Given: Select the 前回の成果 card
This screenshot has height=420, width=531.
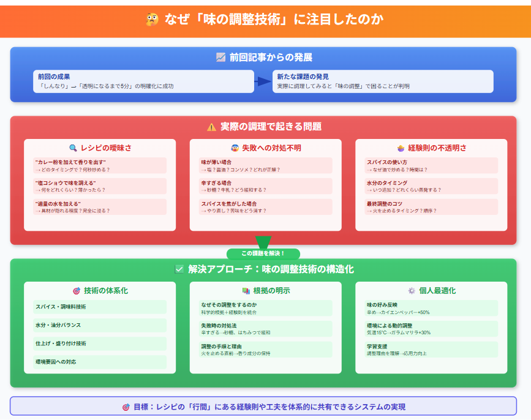Looking at the screenshot, I should click(143, 81).
